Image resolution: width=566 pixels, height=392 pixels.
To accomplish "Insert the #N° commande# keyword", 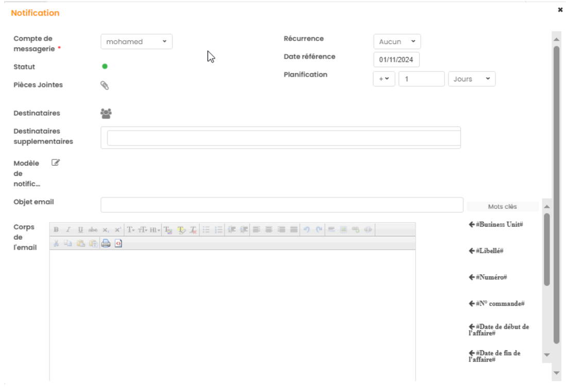I will pos(496,304).
